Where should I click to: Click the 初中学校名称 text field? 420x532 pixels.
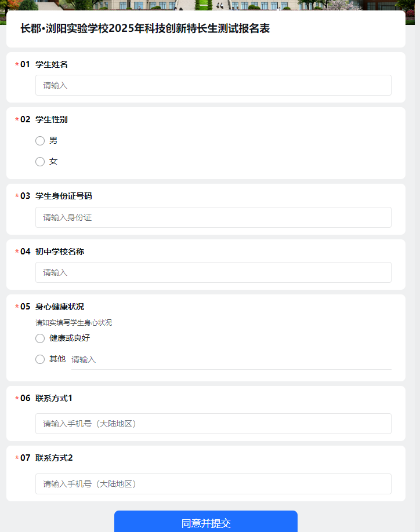pyautogui.click(x=213, y=272)
